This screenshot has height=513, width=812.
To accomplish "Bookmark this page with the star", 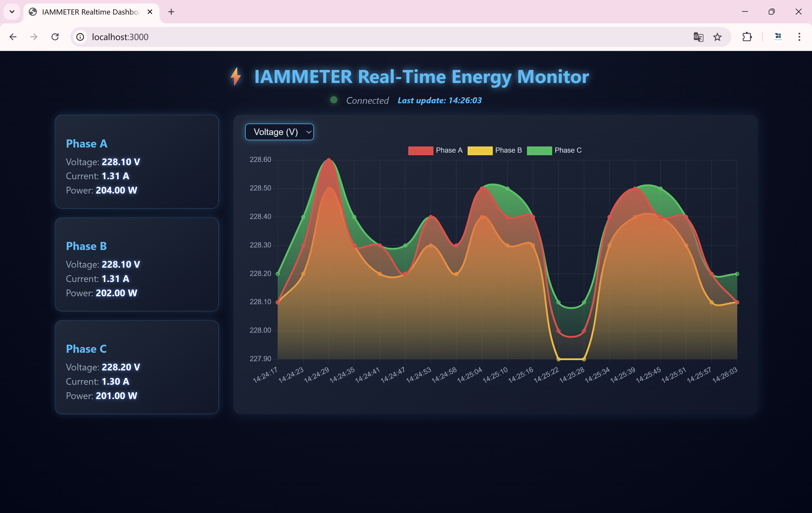I will pyautogui.click(x=717, y=37).
